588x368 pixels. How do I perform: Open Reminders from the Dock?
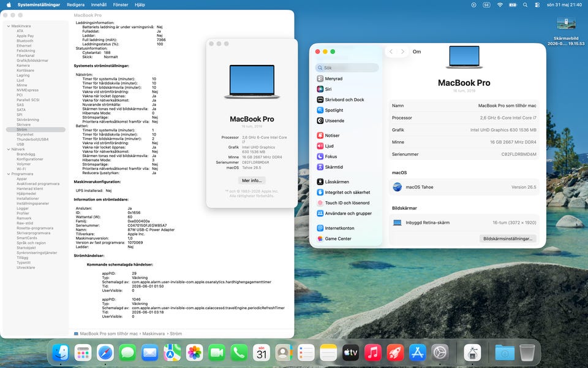pyautogui.click(x=306, y=353)
